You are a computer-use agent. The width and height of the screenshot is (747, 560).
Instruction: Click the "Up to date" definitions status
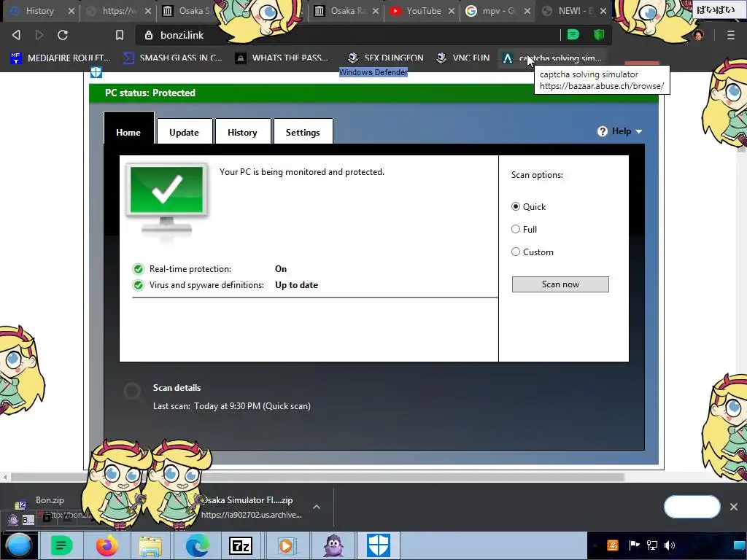(296, 285)
